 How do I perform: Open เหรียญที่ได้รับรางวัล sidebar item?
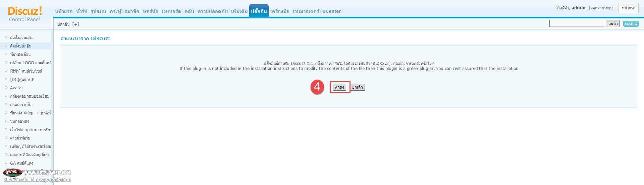pyautogui.click(x=31, y=146)
